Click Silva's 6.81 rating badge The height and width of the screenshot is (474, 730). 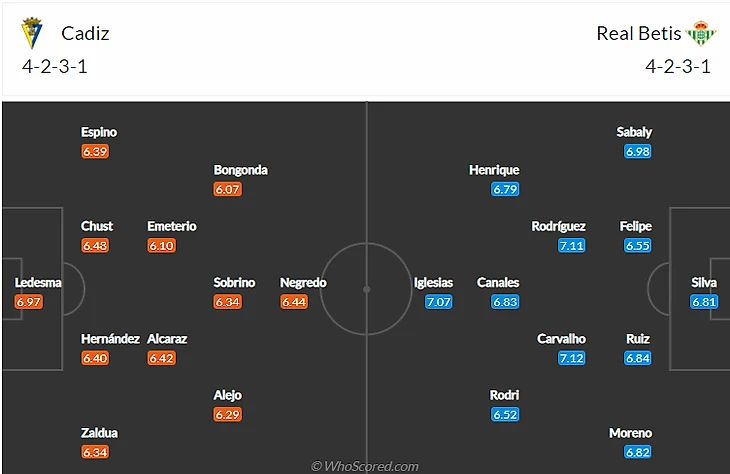pyautogui.click(x=704, y=301)
